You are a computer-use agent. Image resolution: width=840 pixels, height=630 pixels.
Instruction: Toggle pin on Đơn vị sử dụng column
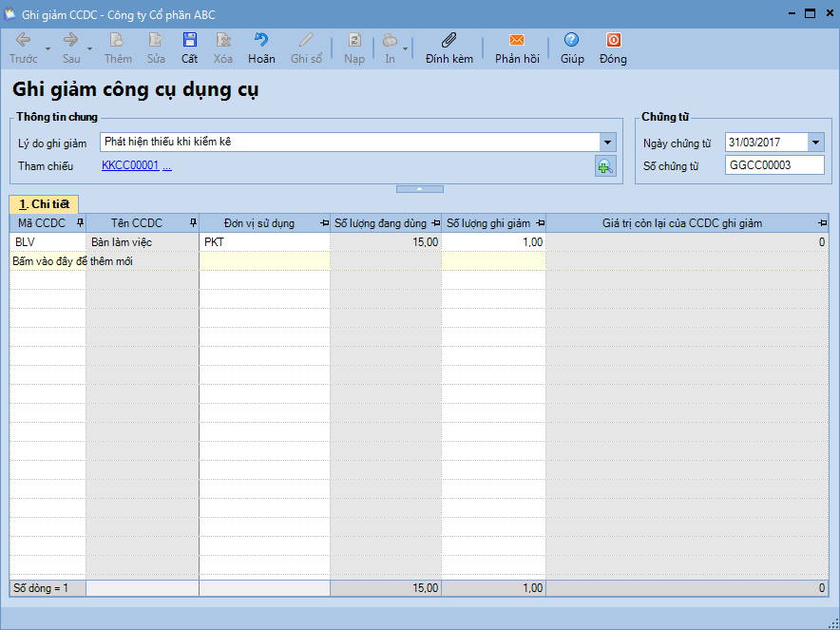[324, 223]
